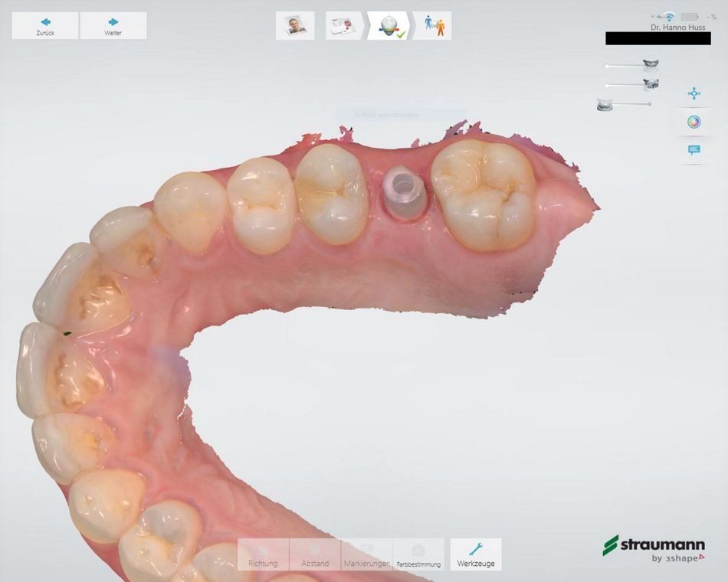Open the annotation comment bubble icon
The width and height of the screenshot is (728, 582).
(694, 150)
